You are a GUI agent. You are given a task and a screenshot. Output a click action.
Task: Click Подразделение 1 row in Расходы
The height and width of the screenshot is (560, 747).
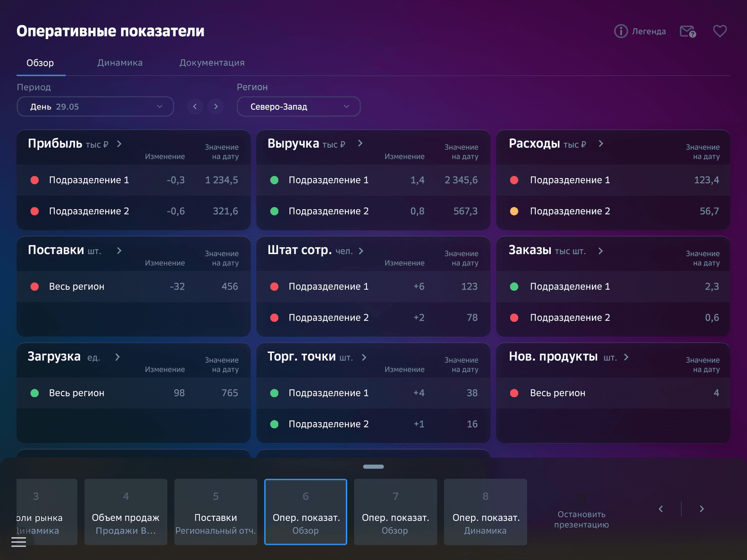pyautogui.click(x=613, y=180)
